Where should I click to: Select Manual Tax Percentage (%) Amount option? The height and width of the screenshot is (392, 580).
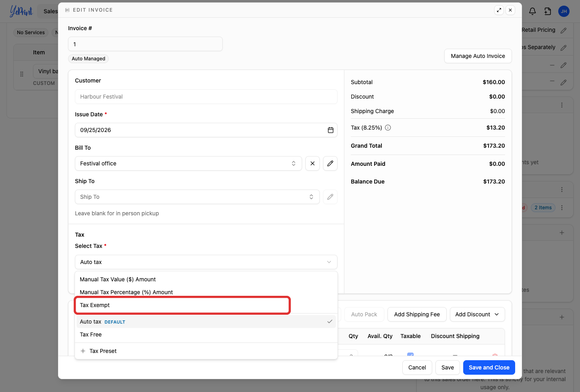click(206, 292)
